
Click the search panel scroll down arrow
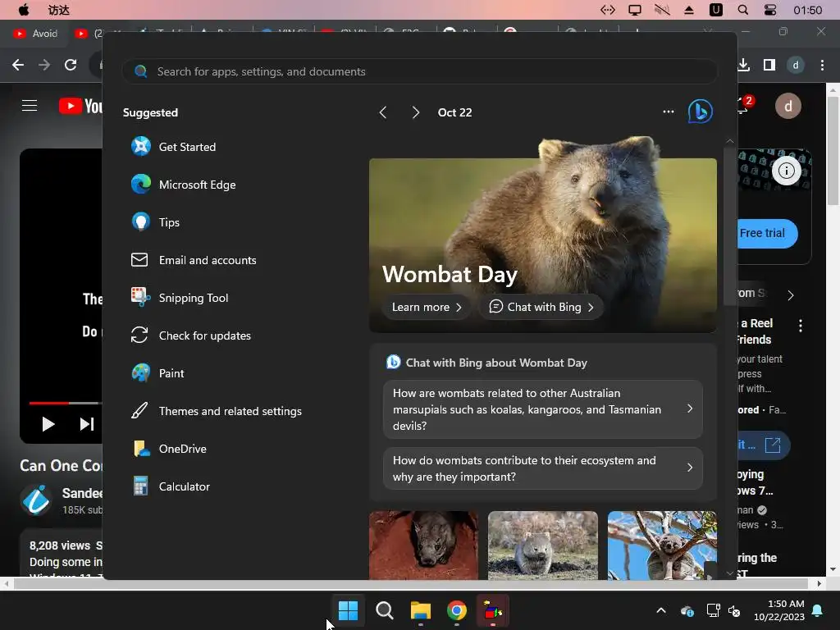729,573
